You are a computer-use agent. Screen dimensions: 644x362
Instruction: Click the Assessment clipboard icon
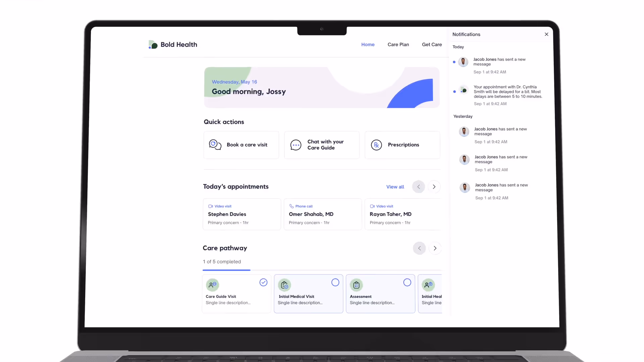[356, 285]
